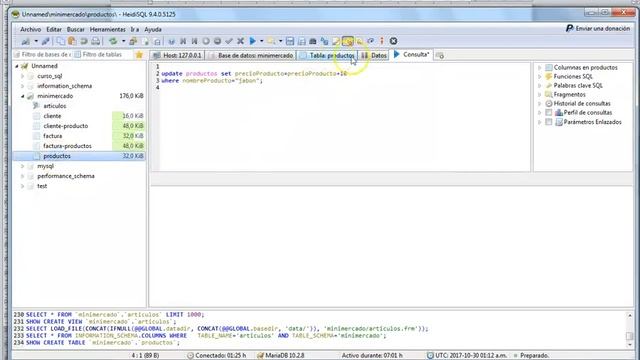Expand Columnas en productos helper node
Viewport: 640px width, 360px height.
pos(540,68)
